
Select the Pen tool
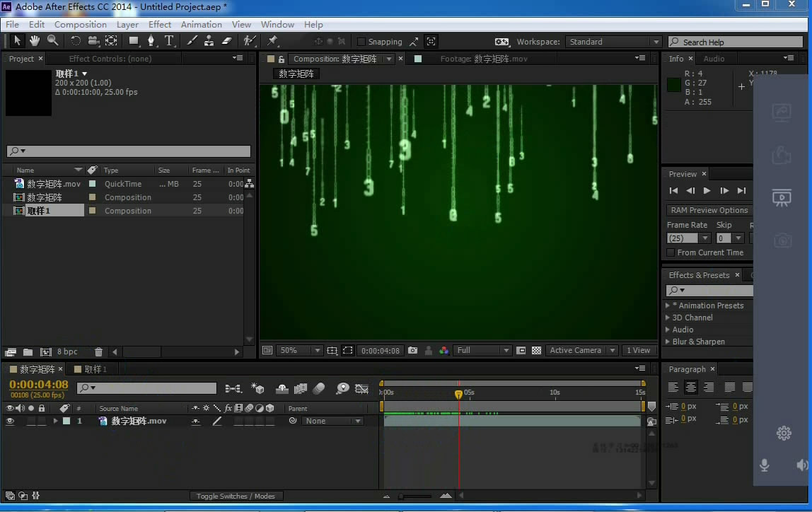coord(151,41)
